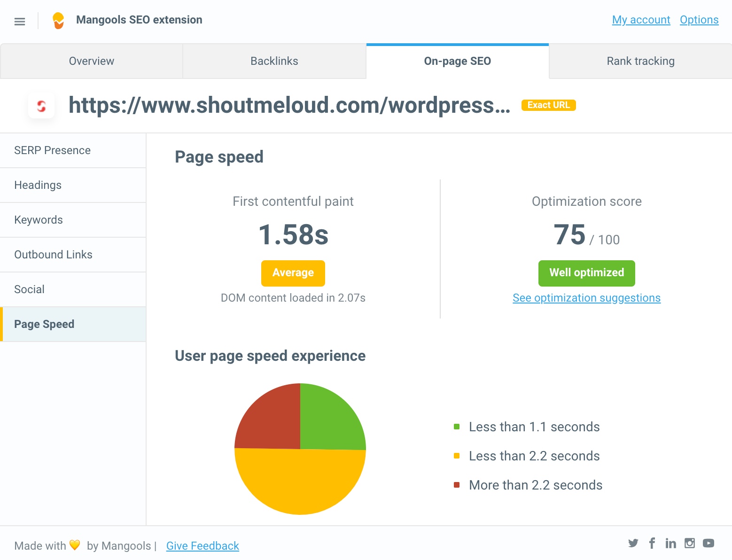Select the On-page SEO tab

[458, 61]
